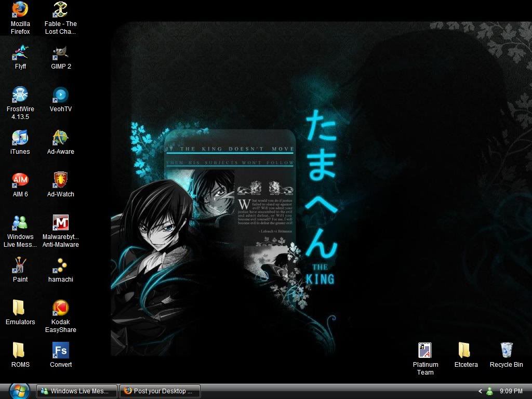
Task: Click the FrostWire 4.13.5 shortcut
Action: pyautogui.click(x=20, y=96)
